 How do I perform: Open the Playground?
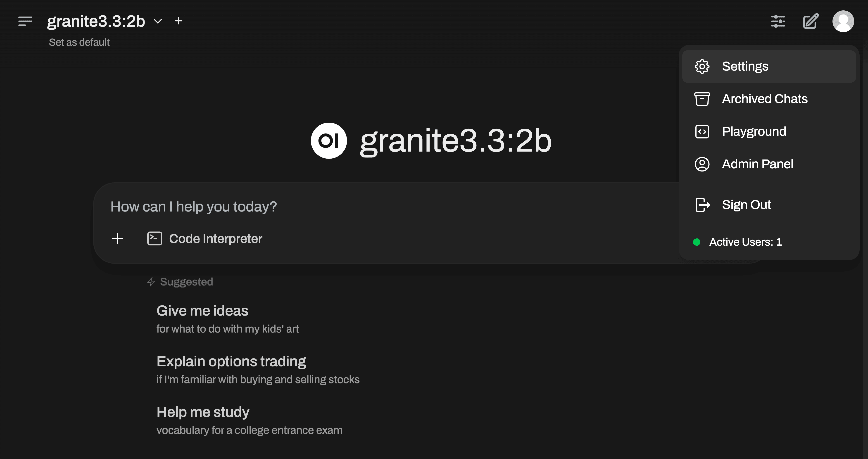pos(754,131)
